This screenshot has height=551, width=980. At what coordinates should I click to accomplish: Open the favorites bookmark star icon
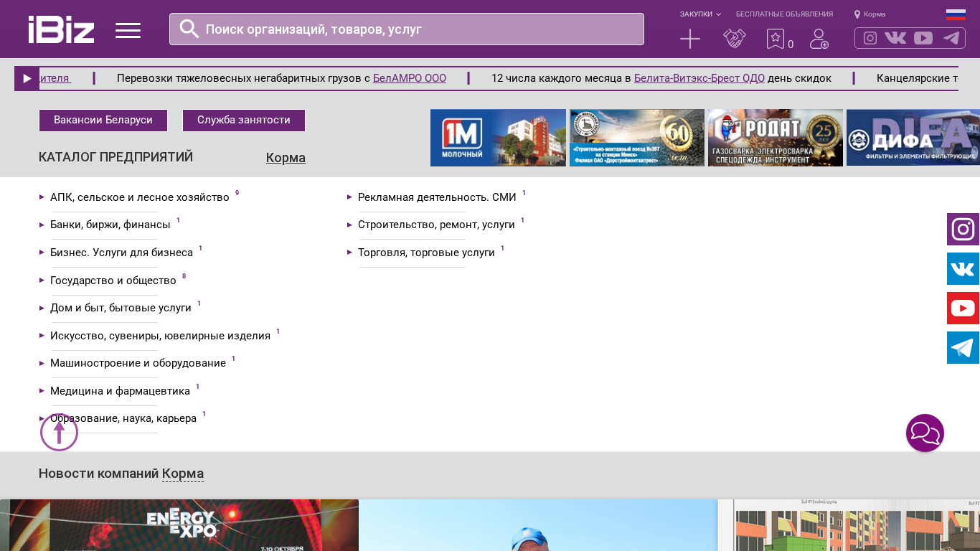tap(775, 39)
